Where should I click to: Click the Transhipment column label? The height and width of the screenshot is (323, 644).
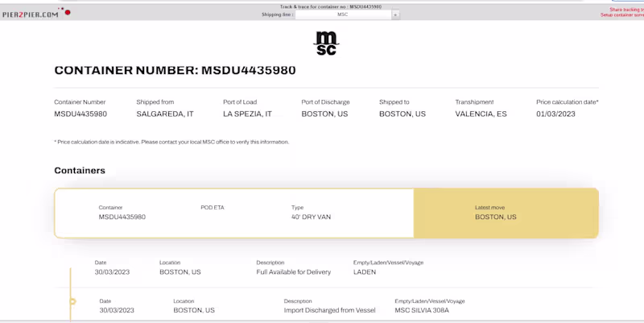pyautogui.click(x=474, y=102)
